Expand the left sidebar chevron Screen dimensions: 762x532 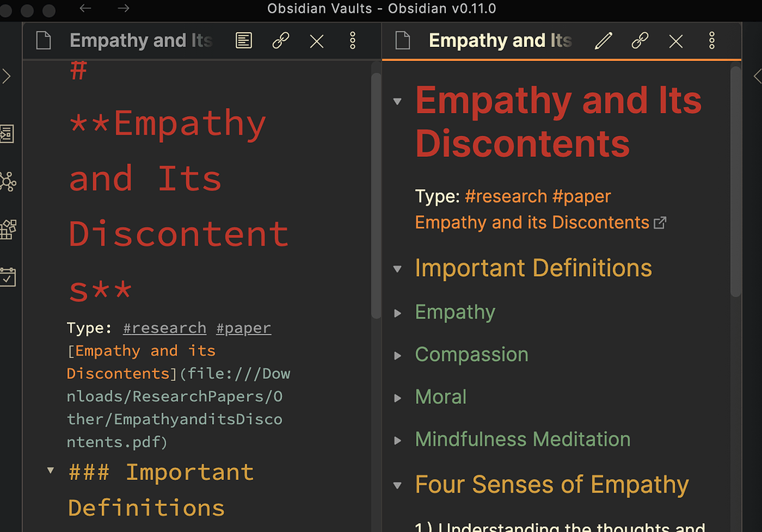pos(7,76)
